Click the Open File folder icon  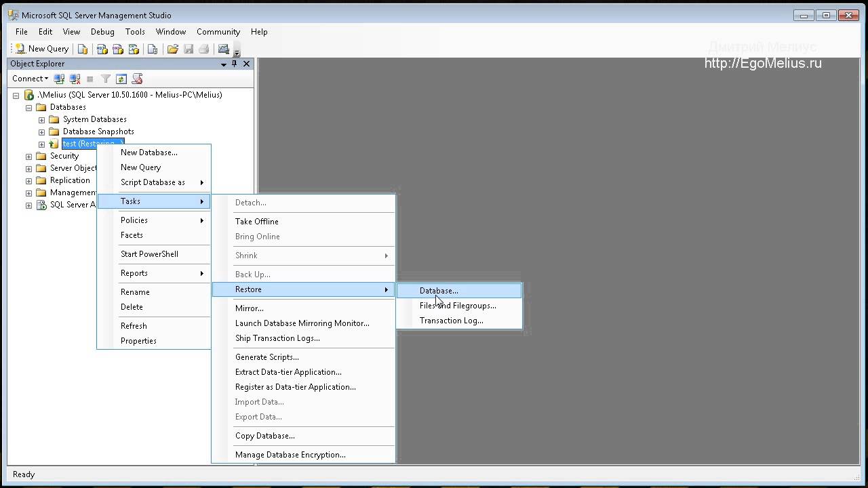pyautogui.click(x=173, y=49)
